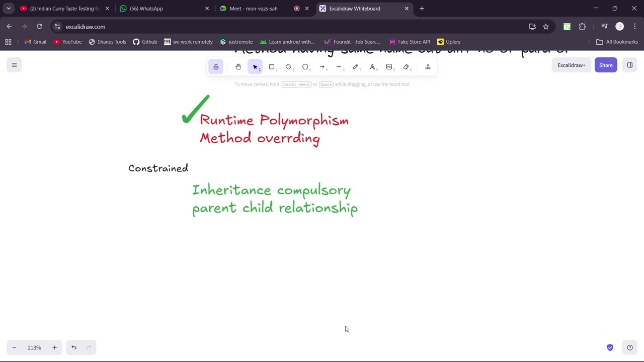
Task: Click the Excalidraw+ button
Action: pyautogui.click(x=571, y=65)
